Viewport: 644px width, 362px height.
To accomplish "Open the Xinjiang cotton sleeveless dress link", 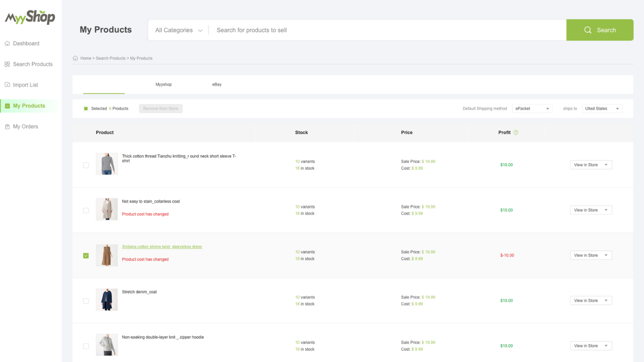I will pyautogui.click(x=162, y=247).
